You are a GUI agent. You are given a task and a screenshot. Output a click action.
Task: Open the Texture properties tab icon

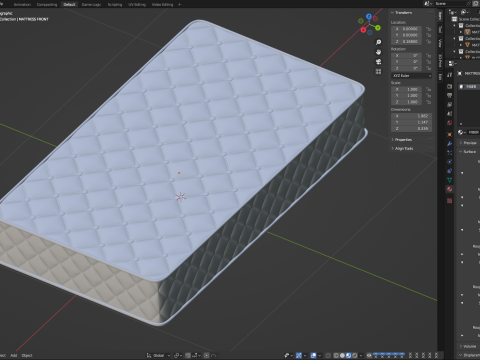click(450, 201)
